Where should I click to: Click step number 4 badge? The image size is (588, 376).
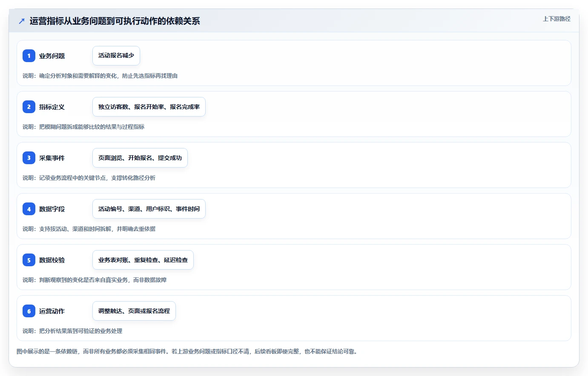[x=29, y=209]
